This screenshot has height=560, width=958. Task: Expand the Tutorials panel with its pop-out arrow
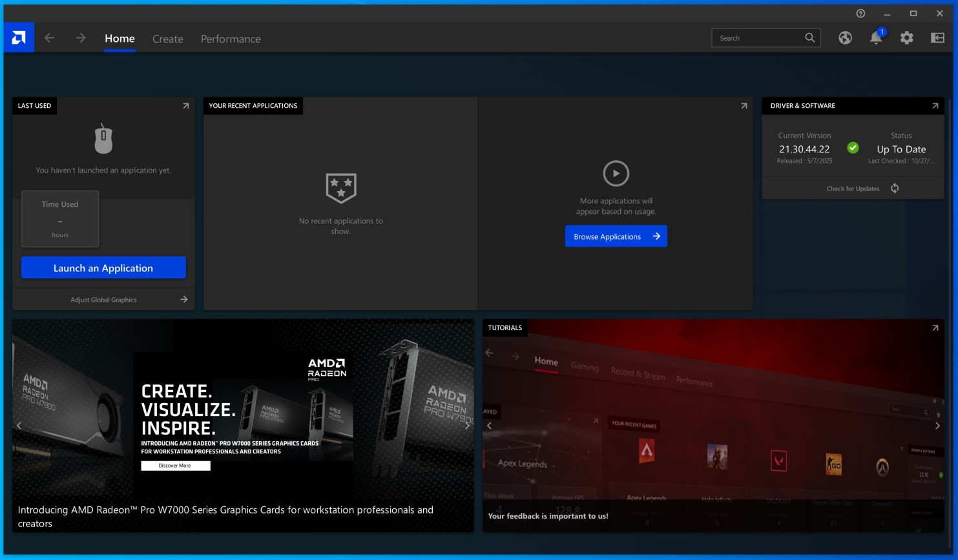[935, 328]
